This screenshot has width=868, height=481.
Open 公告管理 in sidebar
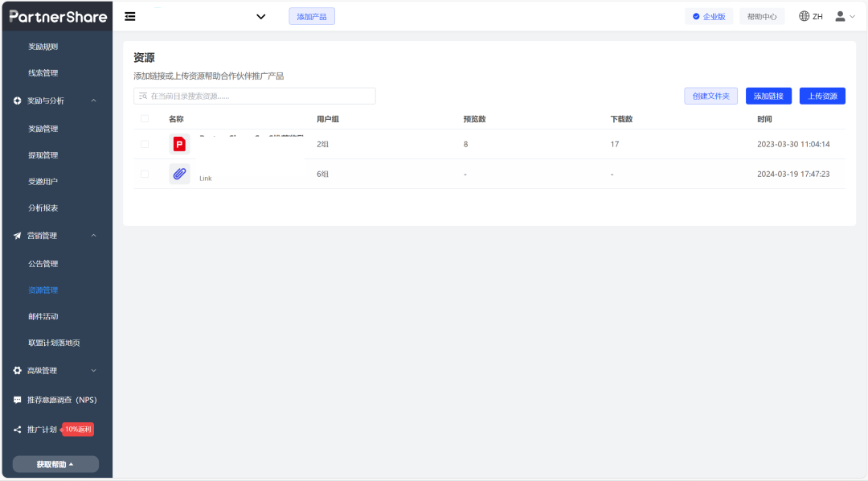pyautogui.click(x=43, y=264)
